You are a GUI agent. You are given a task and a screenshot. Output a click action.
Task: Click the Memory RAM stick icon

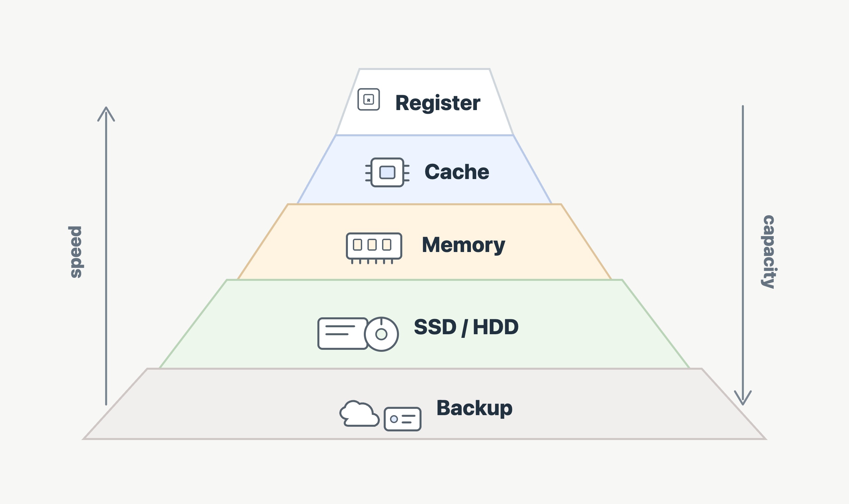click(x=374, y=248)
